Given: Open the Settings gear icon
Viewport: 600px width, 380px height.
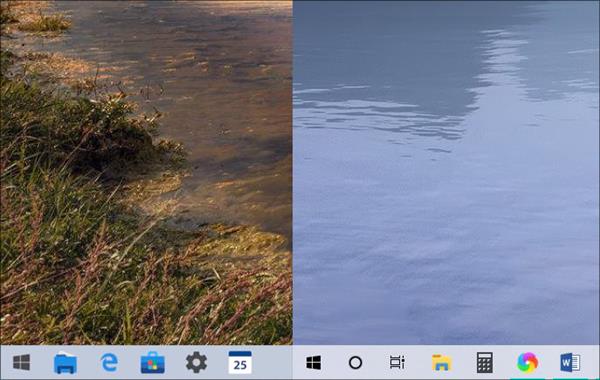Looking at the screenshot, I should 196,362.
